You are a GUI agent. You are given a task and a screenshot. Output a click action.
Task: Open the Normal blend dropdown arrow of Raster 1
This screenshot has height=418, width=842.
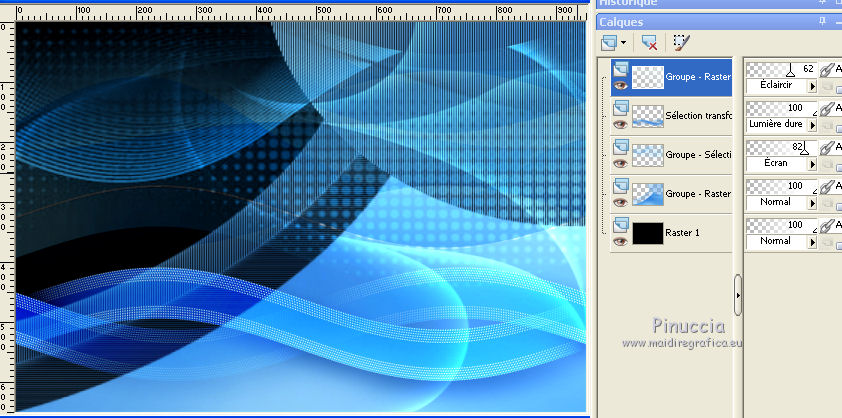pyautogui.click(x=812, y=242)
